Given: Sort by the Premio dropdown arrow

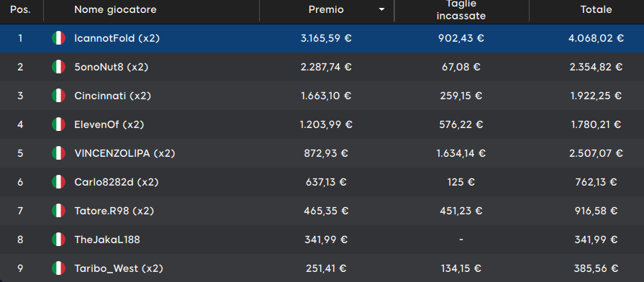Looking at the screenshot, I should coord(381,10).
